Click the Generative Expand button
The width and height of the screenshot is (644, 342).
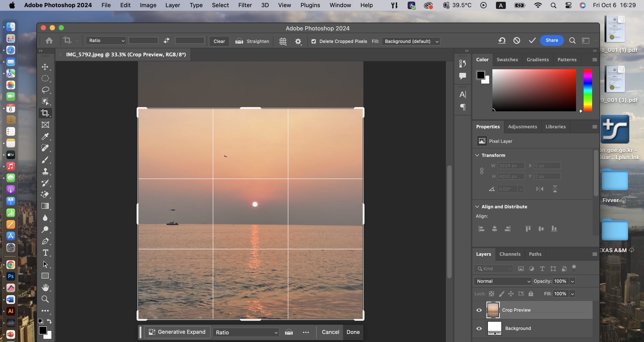[x=177, y=332]
